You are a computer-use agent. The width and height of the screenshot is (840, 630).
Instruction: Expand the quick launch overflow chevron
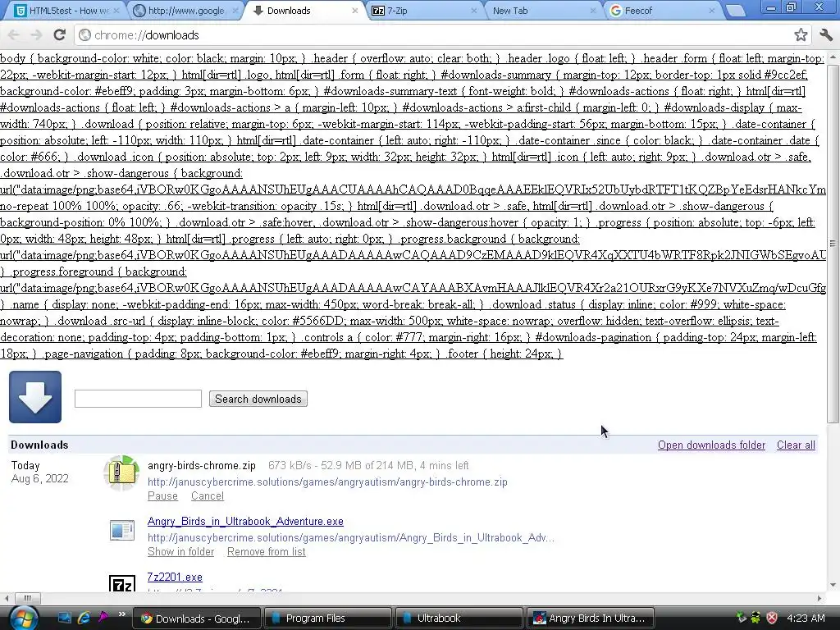121,614
